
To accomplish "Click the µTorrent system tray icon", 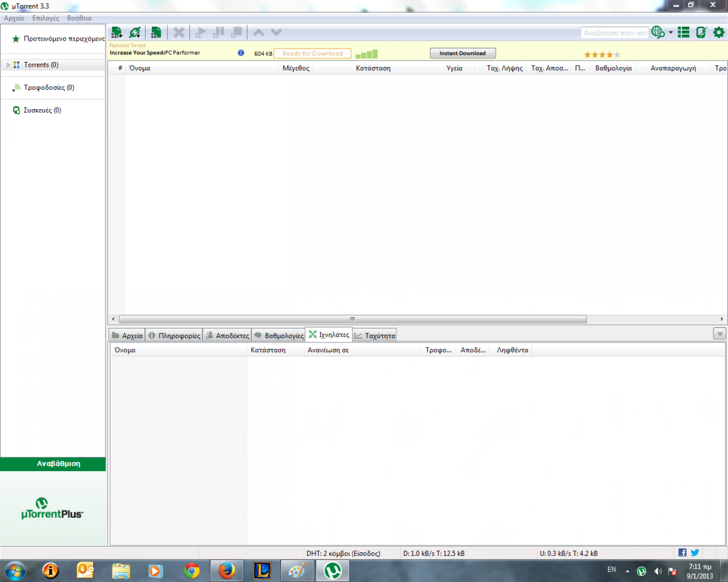I will coord(641,571).
